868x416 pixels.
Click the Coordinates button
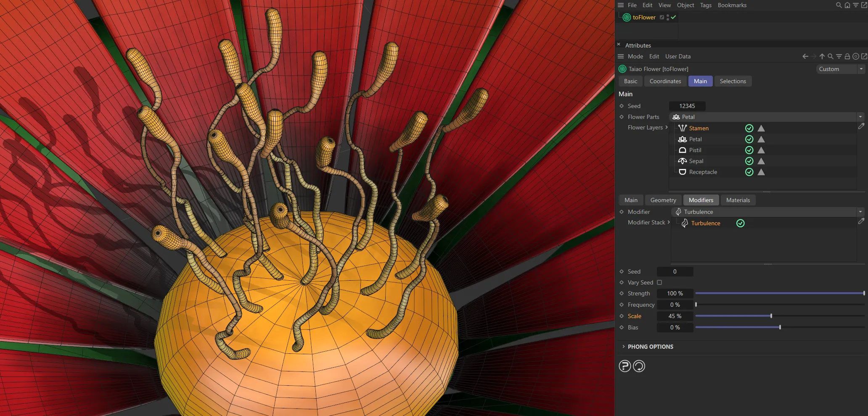(665, 81)
